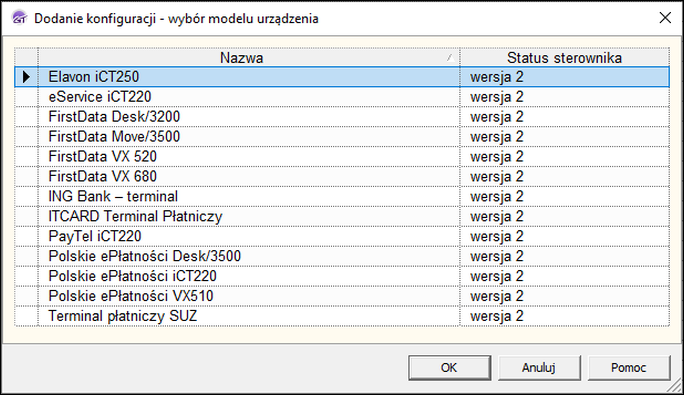Select the eService iCT220 row
The width and height of the screenshot is (684, 395).
(342, 96)
